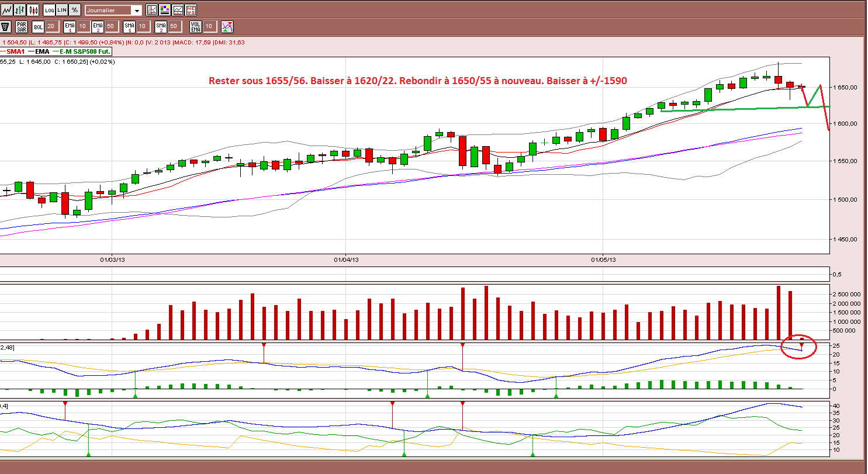Click the 1600,00 price axis label
Viewport: 868px width, 474px height.
click(x=845, y=123)
